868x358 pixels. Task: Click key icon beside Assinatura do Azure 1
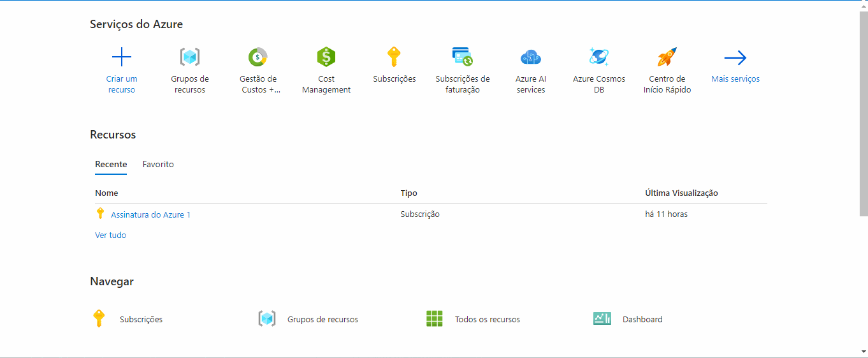(100, 214)
